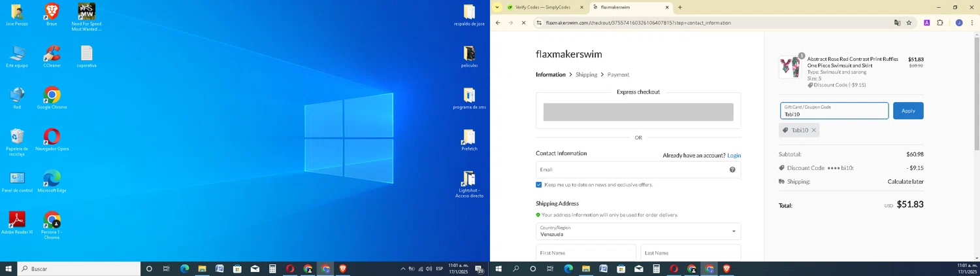This screenshot has width=980, height=276.
Task: Click the swimsuit product thumbnail
Action: (x=791, y=67)
